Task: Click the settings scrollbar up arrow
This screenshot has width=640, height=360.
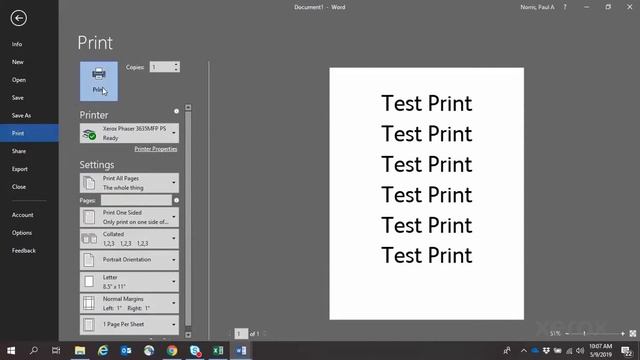Action: tap(188, 107)
